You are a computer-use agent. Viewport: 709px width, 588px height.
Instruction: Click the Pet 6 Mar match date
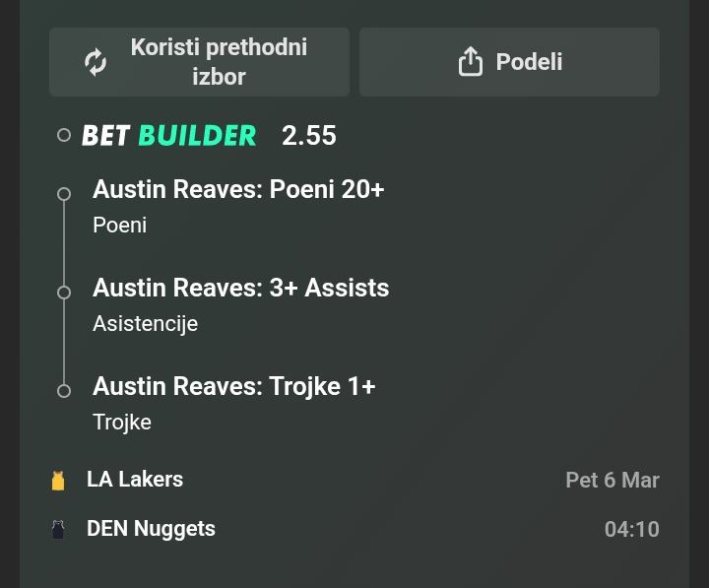coord(612,481)
